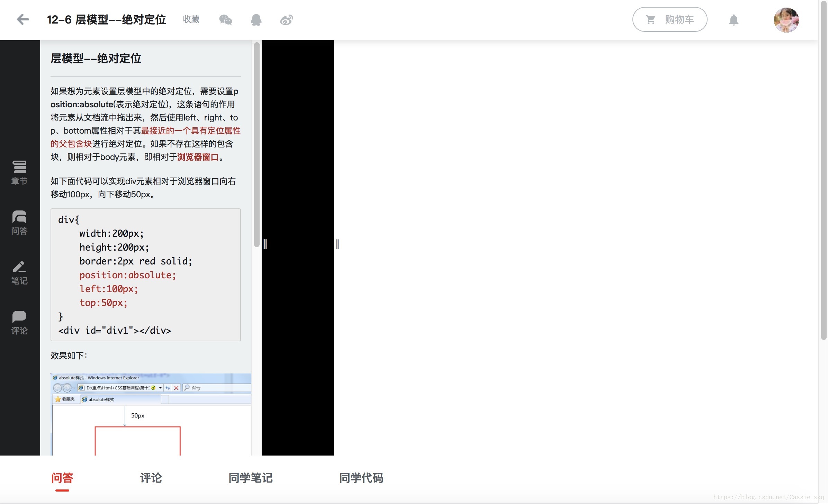This screenshot has height=504, width=828.
Task: Share via the QQ penguin icon
Action: 256,20
